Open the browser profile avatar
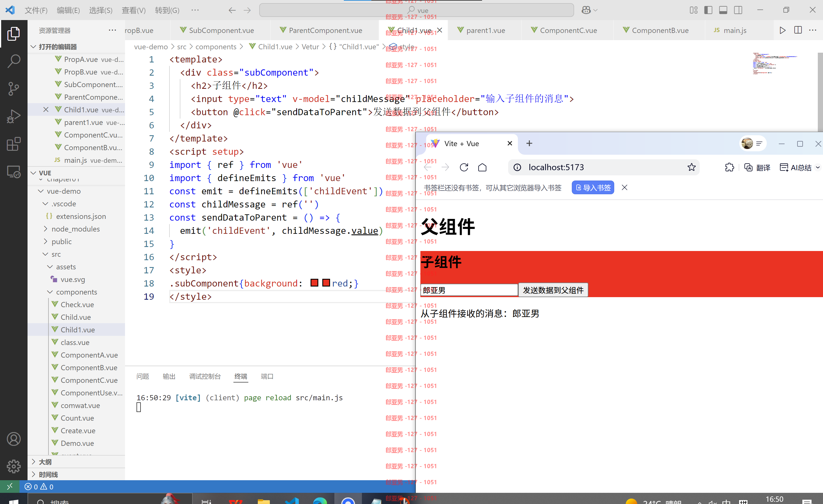Screen dimensions: 823x504 coord(747,144)
